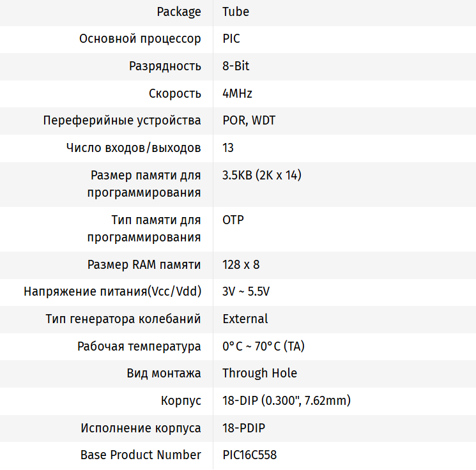Select the '18-PDIP' case value

243,428
